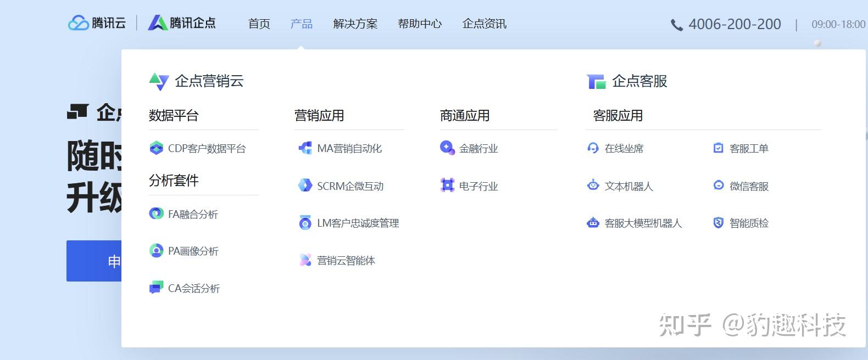868x360 pixels.
Task: Click the 数据平台 section title
Action: (174, 116)
